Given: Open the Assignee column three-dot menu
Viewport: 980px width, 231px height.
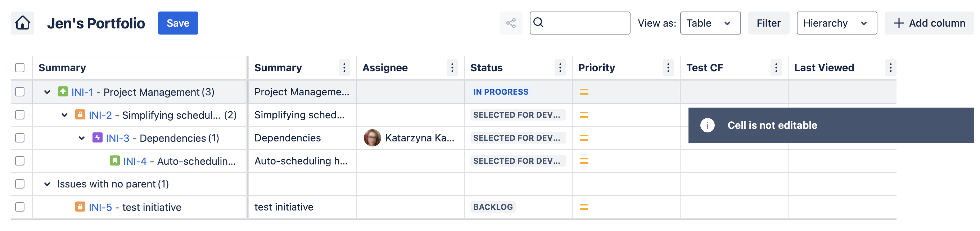Looking at the screenshot, I should (452, 68).
